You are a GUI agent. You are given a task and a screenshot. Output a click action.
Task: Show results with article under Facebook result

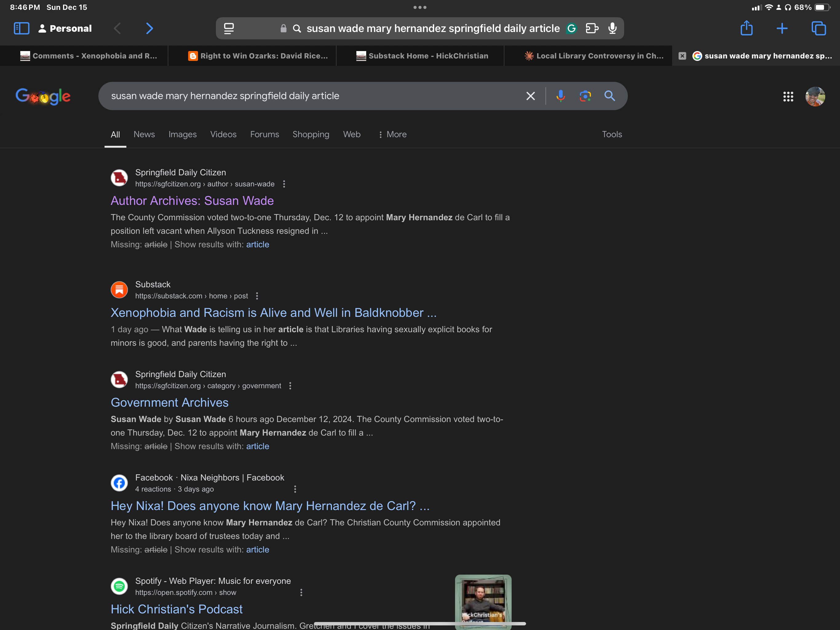(x=257, y=550)
